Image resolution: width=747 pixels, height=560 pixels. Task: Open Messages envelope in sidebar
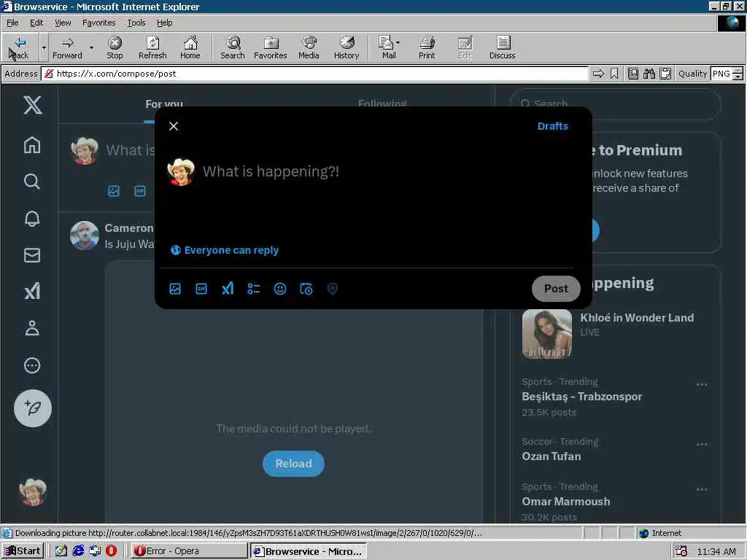[x=32, y=255]
